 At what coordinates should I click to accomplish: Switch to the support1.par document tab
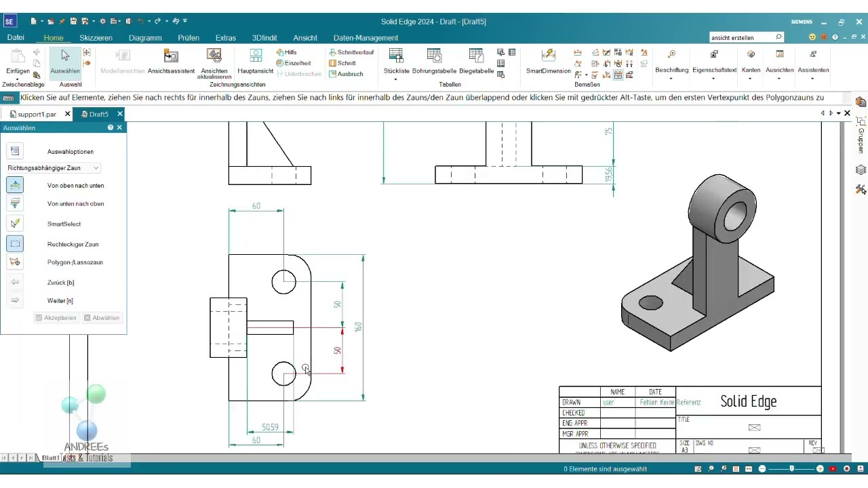click(x=37, y=115)
